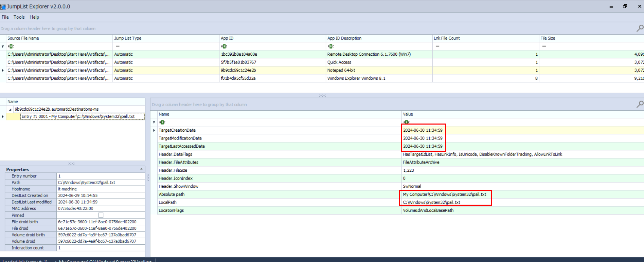Click the search magnifier in top grid
644x262 pixels.
[640, 28]
